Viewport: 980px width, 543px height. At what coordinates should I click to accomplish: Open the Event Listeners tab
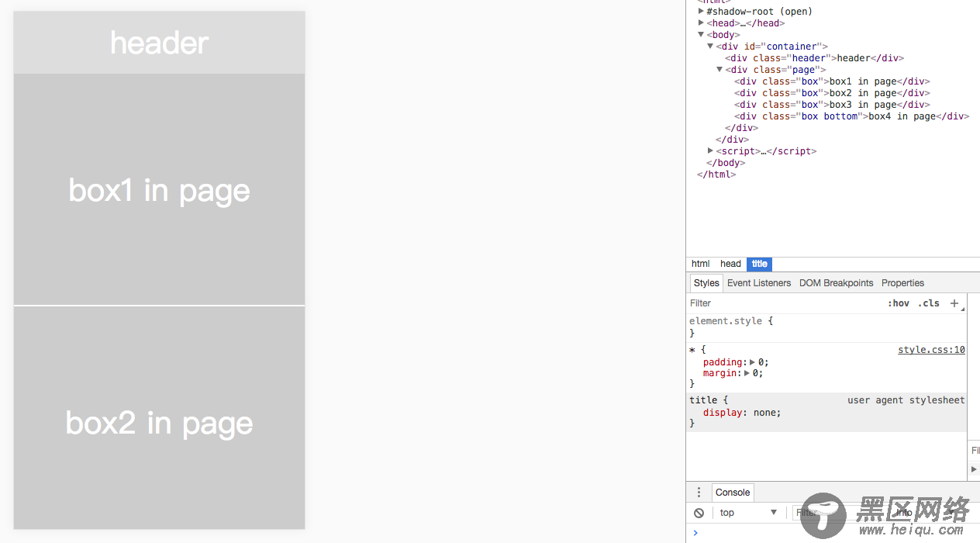pos(759,283)
